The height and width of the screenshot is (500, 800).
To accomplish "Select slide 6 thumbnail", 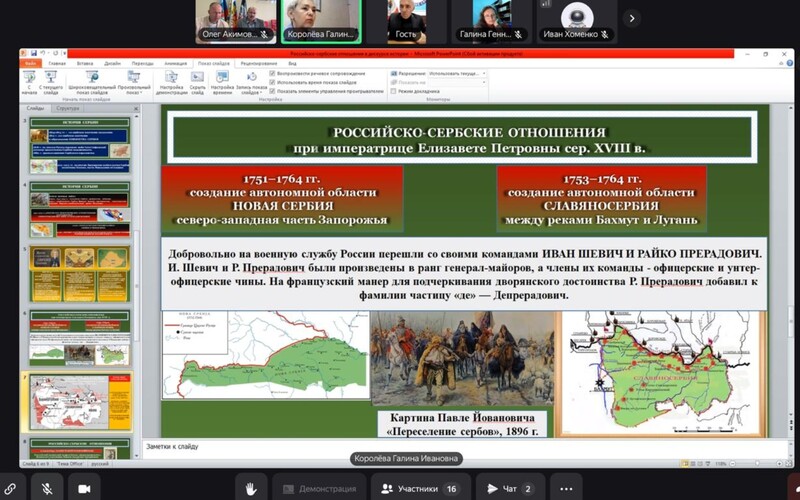I will point(80,338).
